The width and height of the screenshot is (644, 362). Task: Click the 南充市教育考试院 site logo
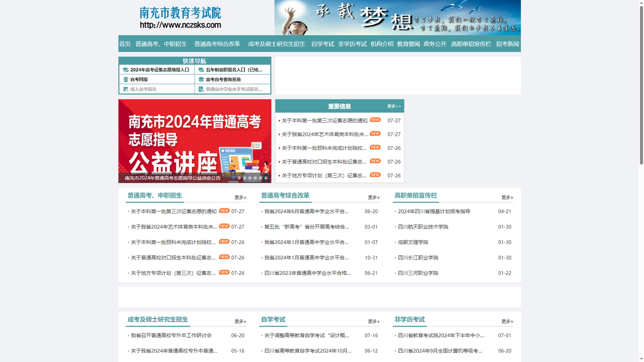pos(180,18)
